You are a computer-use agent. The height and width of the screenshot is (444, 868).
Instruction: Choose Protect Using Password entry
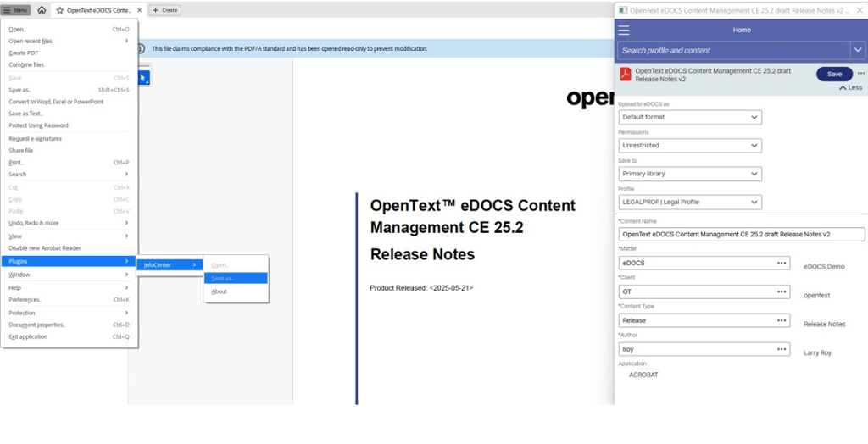tap(70, 125)
